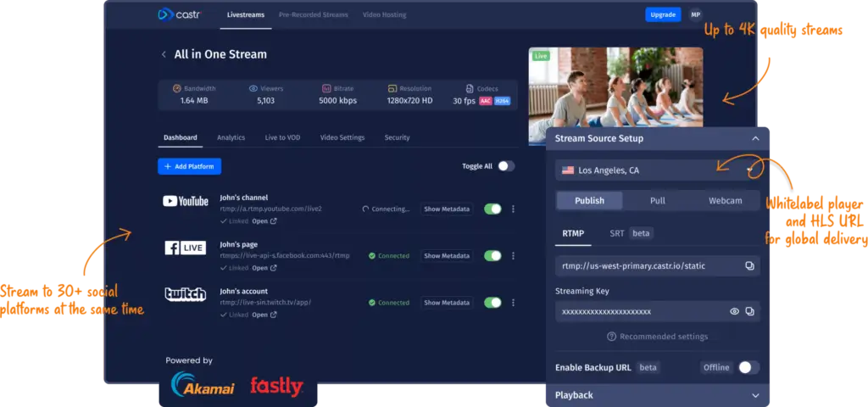
Task: Show Metadata for John's channel
Action: pyautogui.click(x=447, y=209)
